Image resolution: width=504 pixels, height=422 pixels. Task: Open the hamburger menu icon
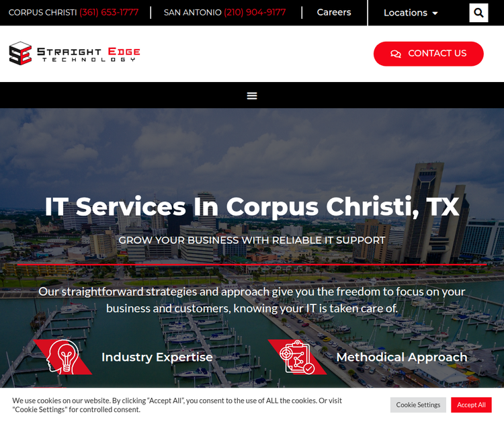click(x=252, y=95)
